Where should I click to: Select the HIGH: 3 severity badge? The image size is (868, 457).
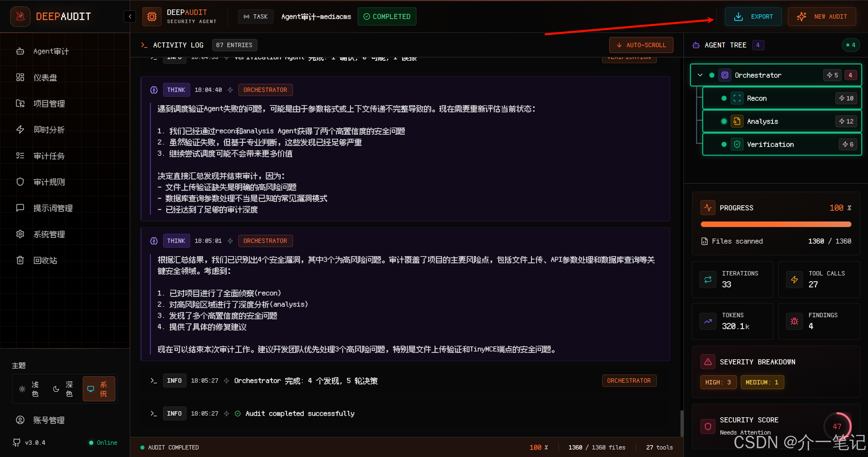(718, 382)
